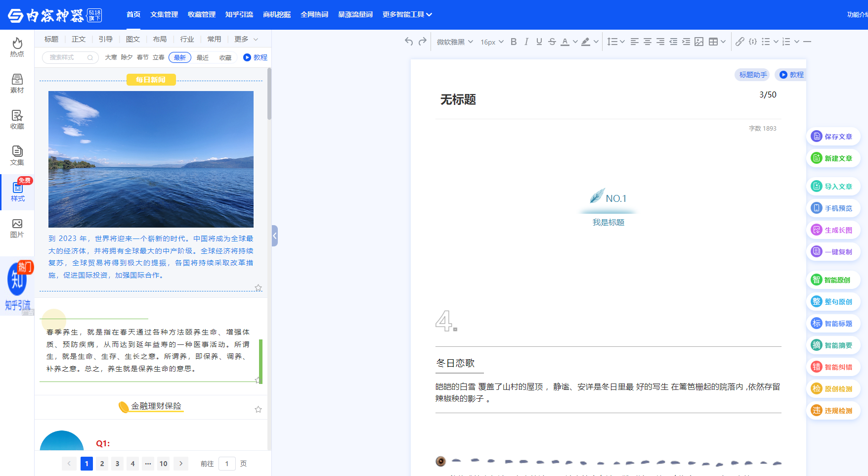Open the 手机预览 mobile preview tool
The height and width of the screenshot is (476, 868).
click(x=833, y=208)
